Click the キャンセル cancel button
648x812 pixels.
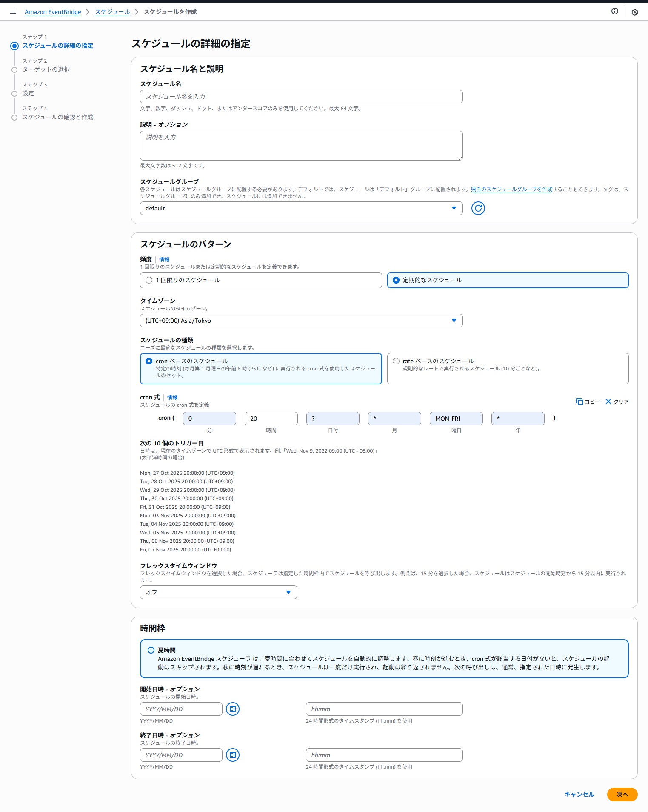579,795
